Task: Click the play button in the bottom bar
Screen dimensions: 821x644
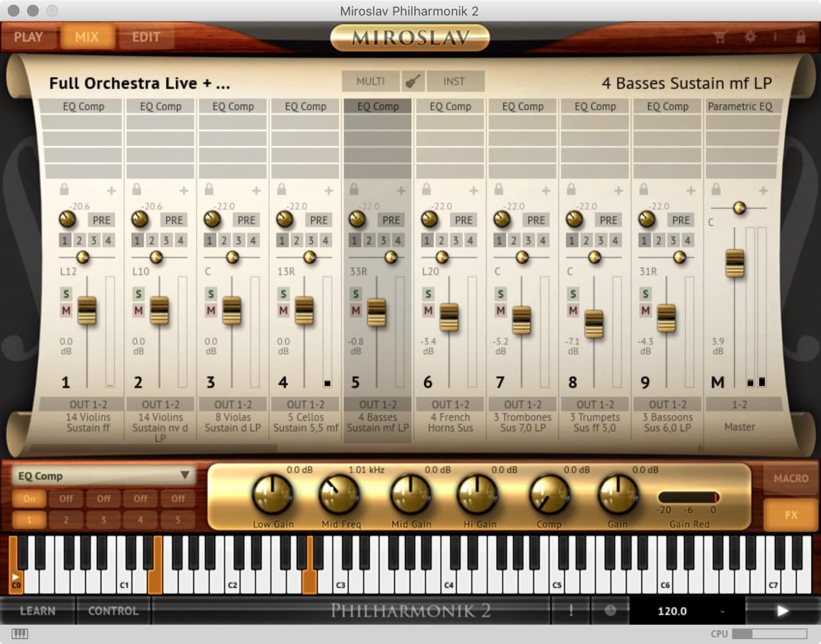Action: click(782, 611)
